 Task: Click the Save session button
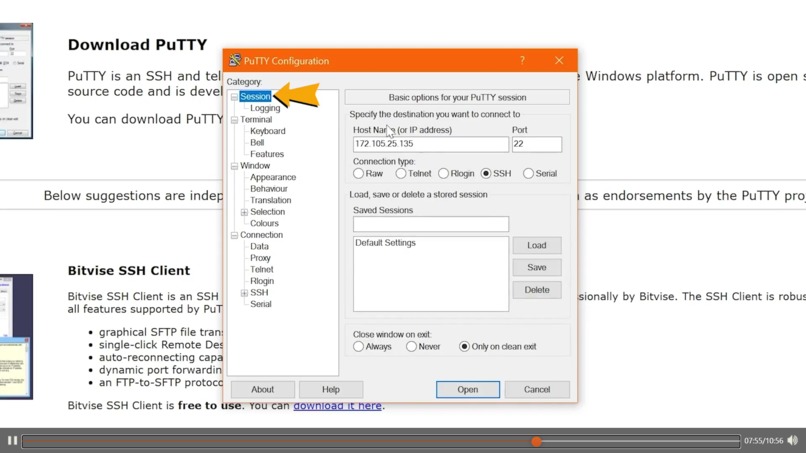(x=537, y=267)
